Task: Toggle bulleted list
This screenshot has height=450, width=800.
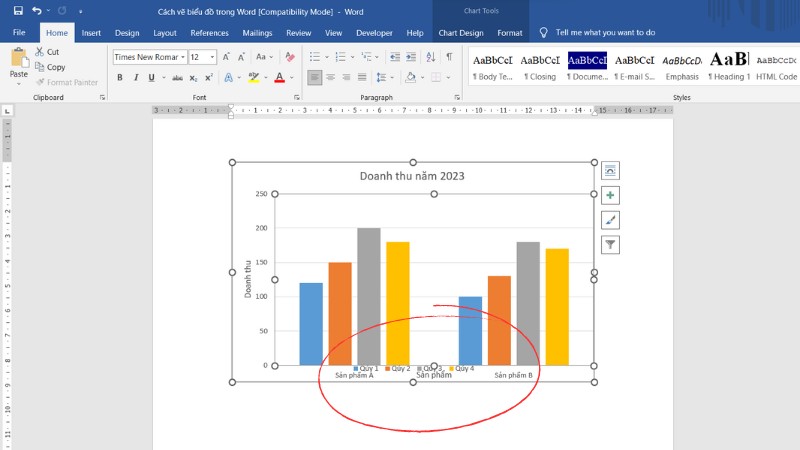Action: (315, 57)
